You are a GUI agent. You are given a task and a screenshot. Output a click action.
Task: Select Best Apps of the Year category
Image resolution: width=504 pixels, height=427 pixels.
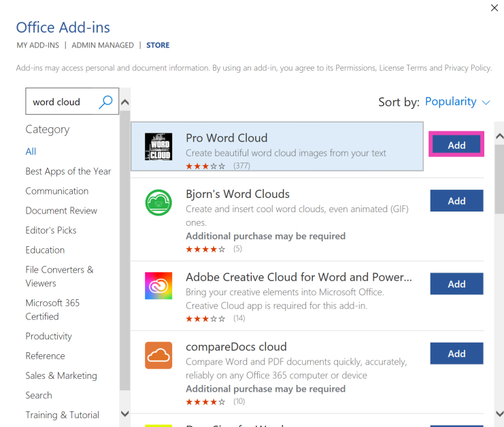68,171
